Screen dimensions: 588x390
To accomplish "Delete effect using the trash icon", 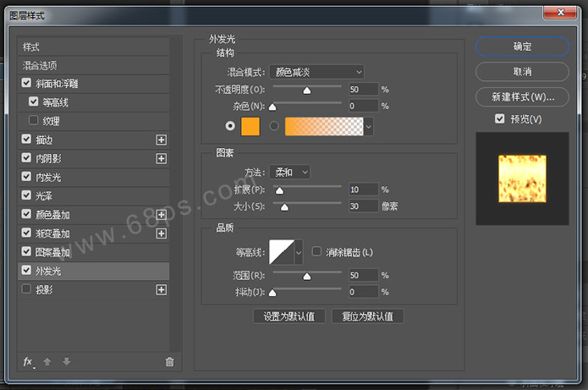I will click(169, 361).
